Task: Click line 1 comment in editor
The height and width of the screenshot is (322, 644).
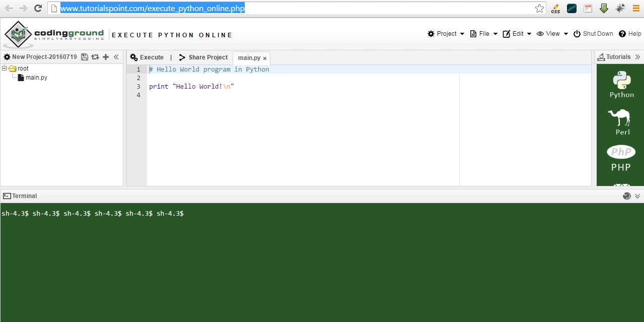Action: pyautogui.click(x=209, y=70)
